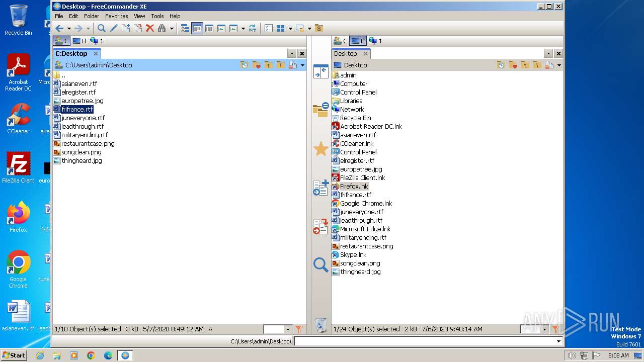Open dropdown arrow next to Layout grid icon
The width and height of the screenshot is (644, 362).
[x=290, y=29]
